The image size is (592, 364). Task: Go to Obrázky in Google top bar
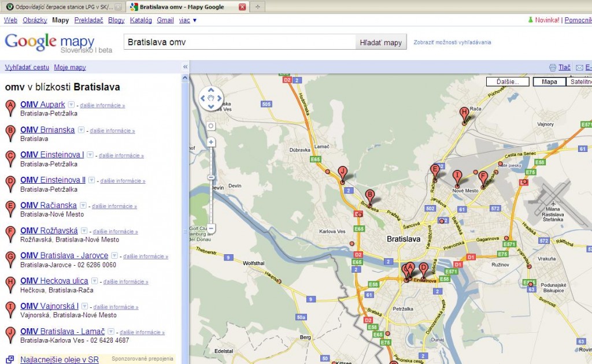tap(35, 20)
